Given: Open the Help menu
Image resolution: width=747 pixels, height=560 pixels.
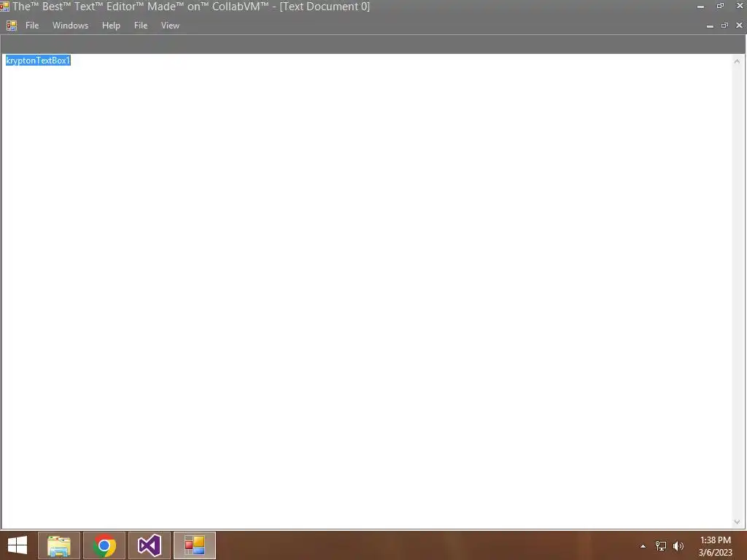Looking at the screenshot, I should point(111,26).
